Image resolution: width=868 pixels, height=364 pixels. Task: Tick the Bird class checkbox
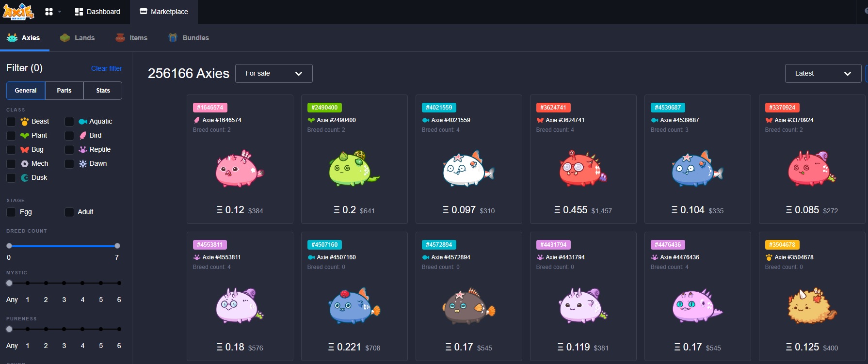(69, 135)
